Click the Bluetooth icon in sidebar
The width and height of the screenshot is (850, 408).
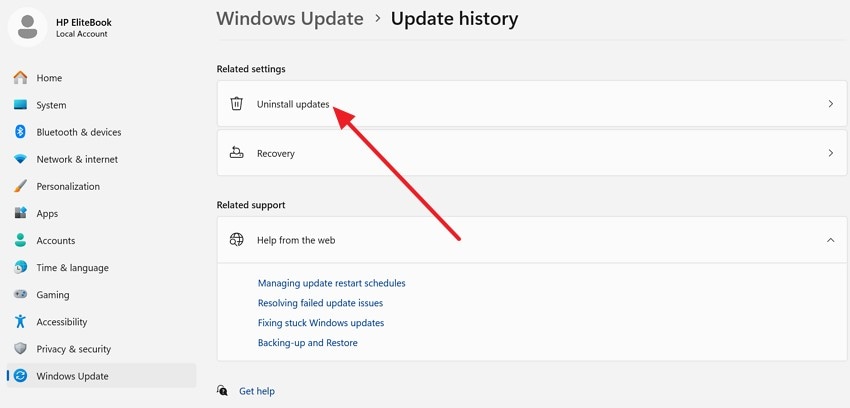[20, 132]
